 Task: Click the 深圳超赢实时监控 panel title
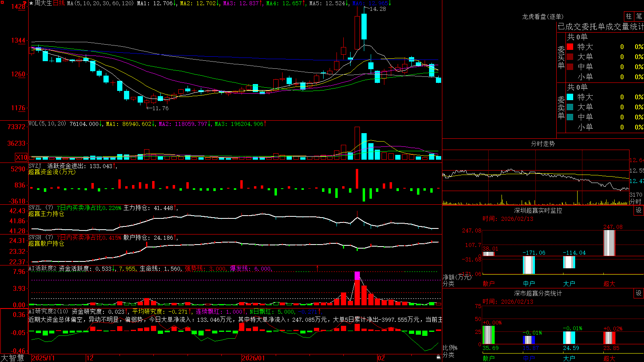(538, 210)
